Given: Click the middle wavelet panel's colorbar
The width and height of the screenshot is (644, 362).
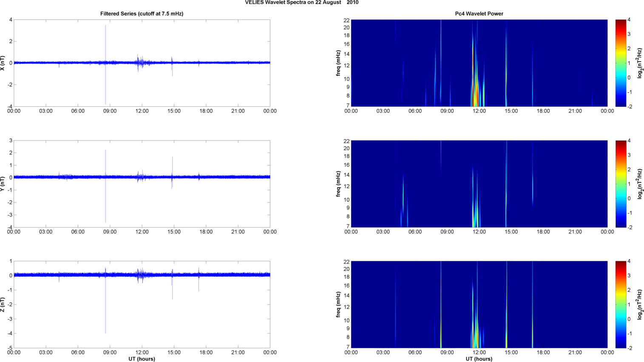Looking at the screenshot, I should pos(621,184).
